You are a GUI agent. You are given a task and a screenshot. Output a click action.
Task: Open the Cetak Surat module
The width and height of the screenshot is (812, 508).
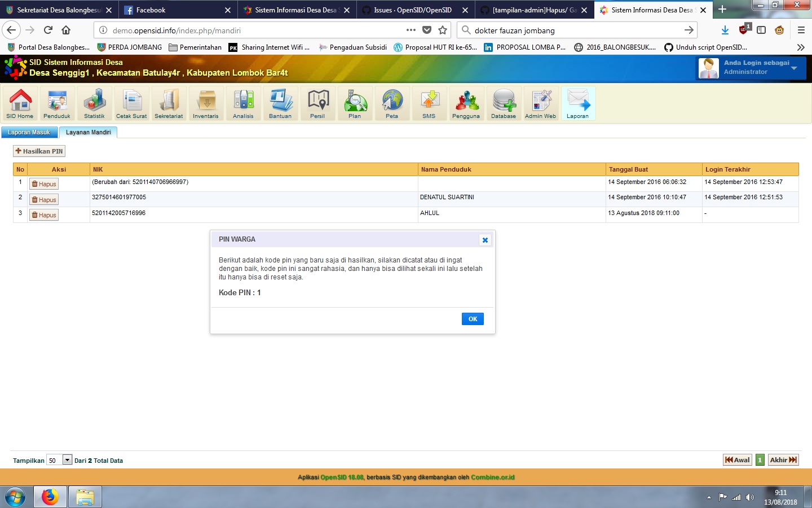tap(131, 103)
